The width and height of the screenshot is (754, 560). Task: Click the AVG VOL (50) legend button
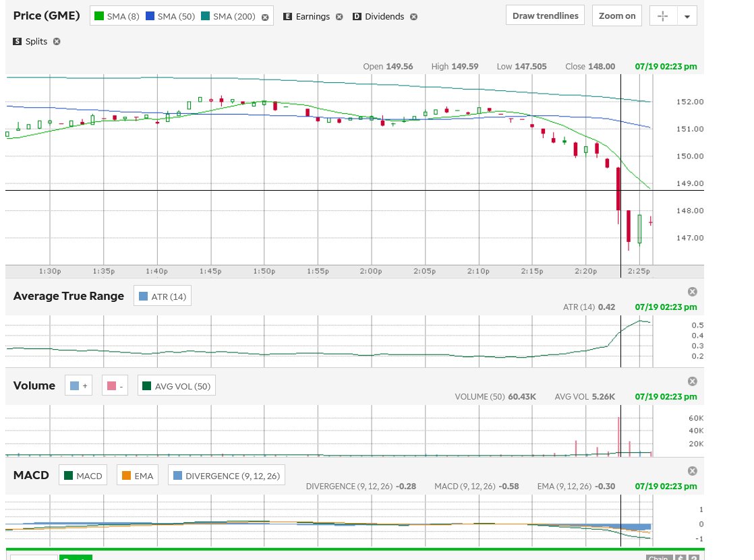(177, 386)
